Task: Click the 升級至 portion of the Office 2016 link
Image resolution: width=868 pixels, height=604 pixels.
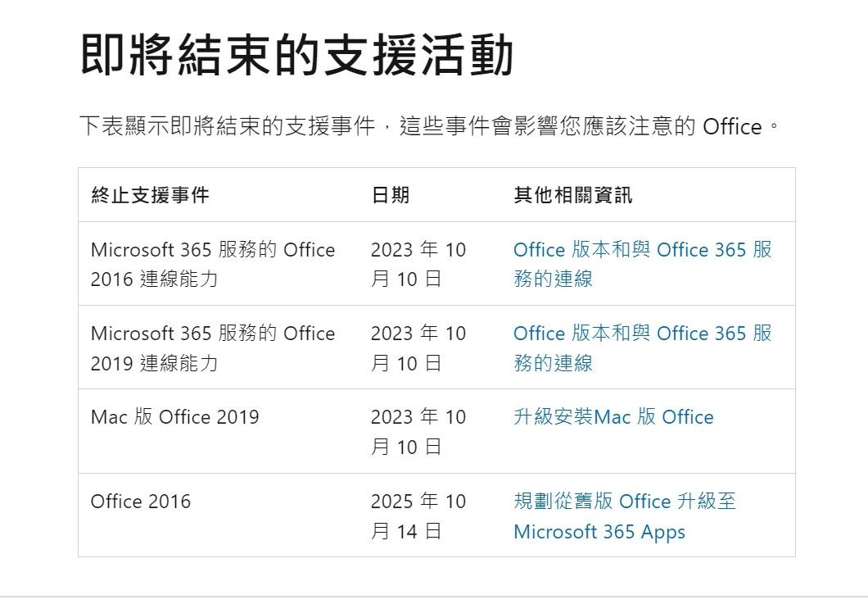Action: pos(708,501)
